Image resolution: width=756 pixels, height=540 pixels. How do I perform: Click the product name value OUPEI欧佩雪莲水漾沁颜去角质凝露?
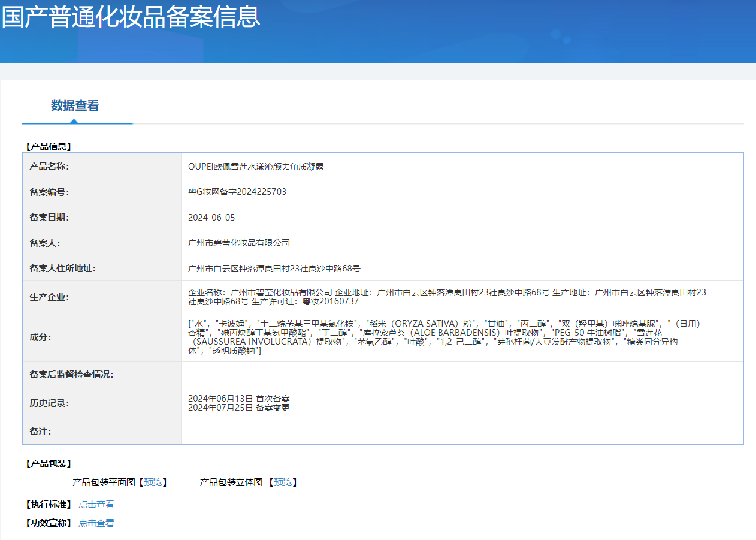(256, 167)
